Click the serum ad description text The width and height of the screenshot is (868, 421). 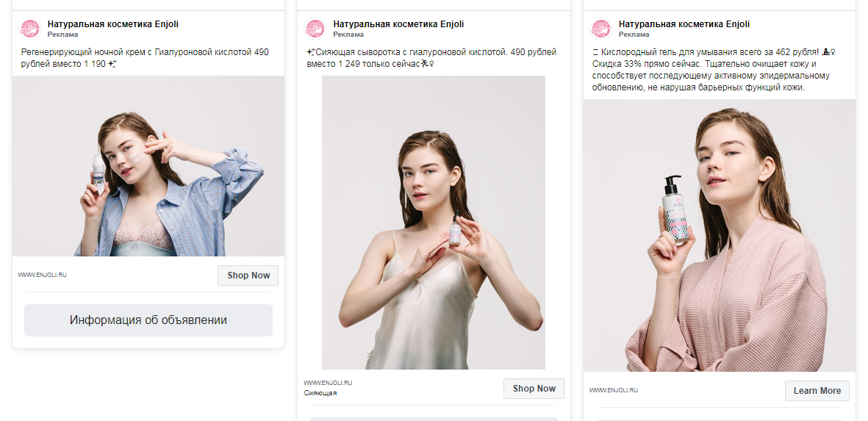pos(431,58)
